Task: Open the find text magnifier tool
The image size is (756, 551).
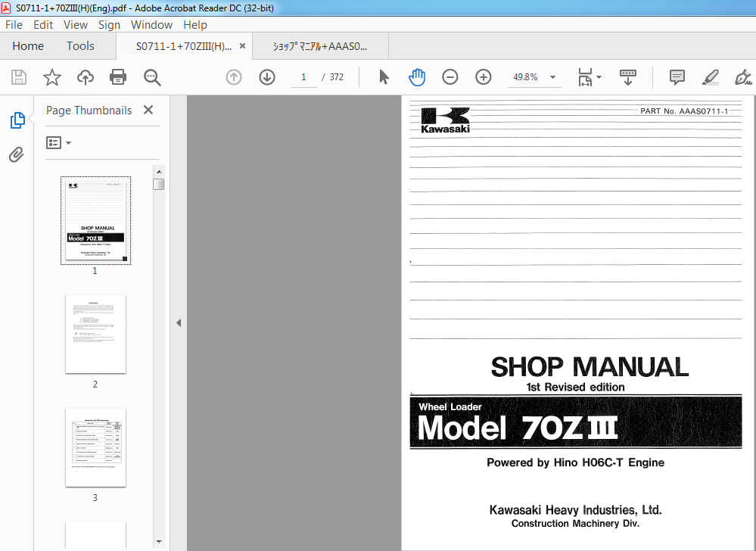Action: tap(152, 77)
